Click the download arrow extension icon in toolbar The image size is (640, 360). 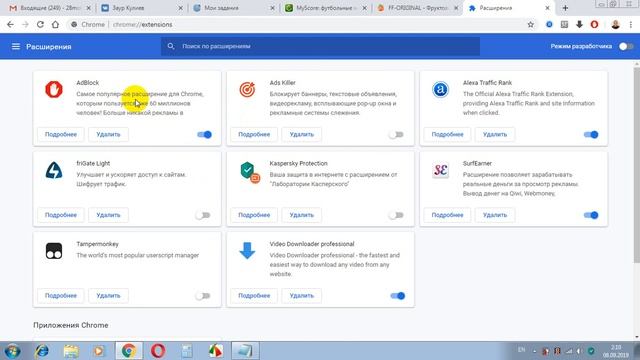coord(579,24)
